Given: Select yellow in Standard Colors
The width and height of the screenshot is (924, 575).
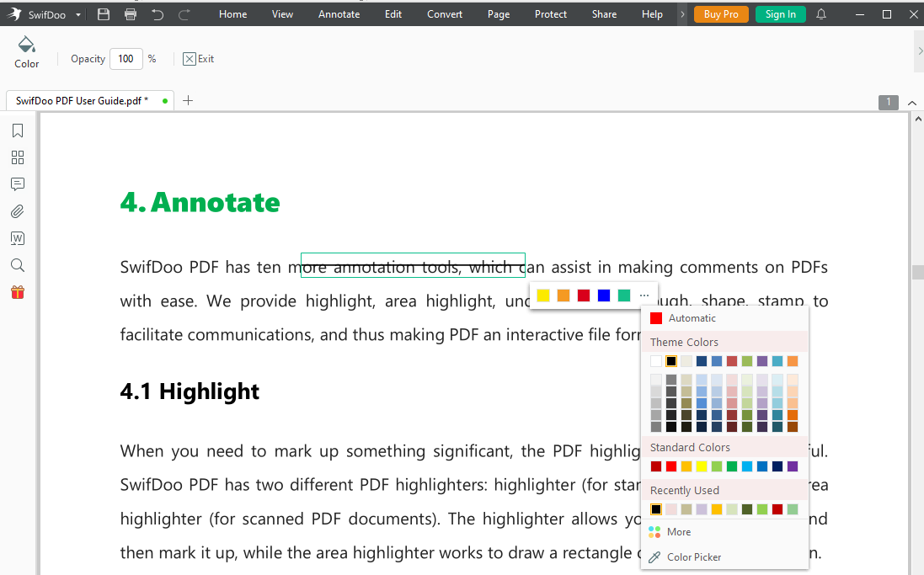Looking at the screenshot, I should (702, 466).
